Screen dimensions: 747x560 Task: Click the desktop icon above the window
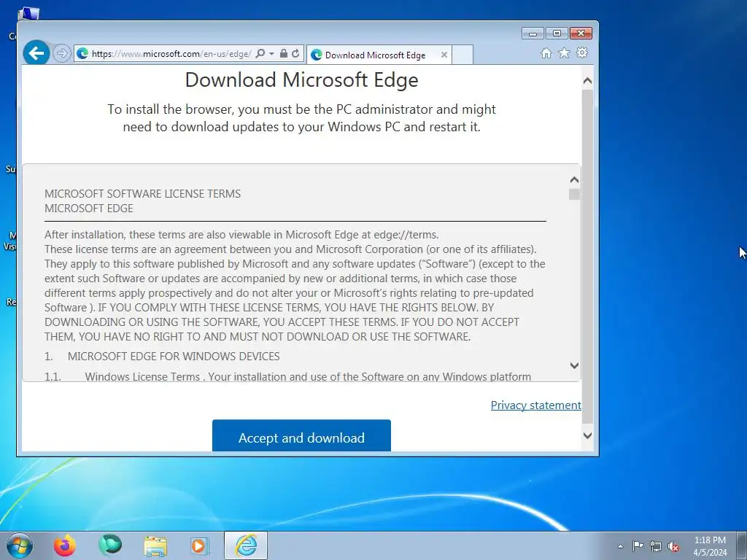point(28,14)
